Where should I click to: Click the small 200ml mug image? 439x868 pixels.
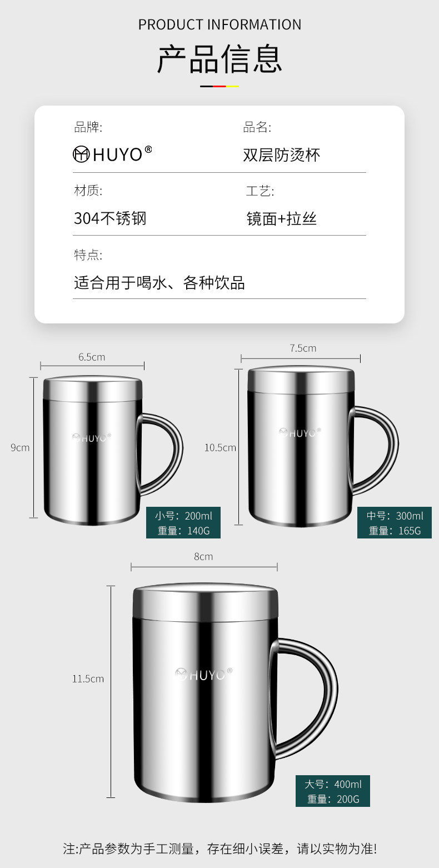[113, 451]
